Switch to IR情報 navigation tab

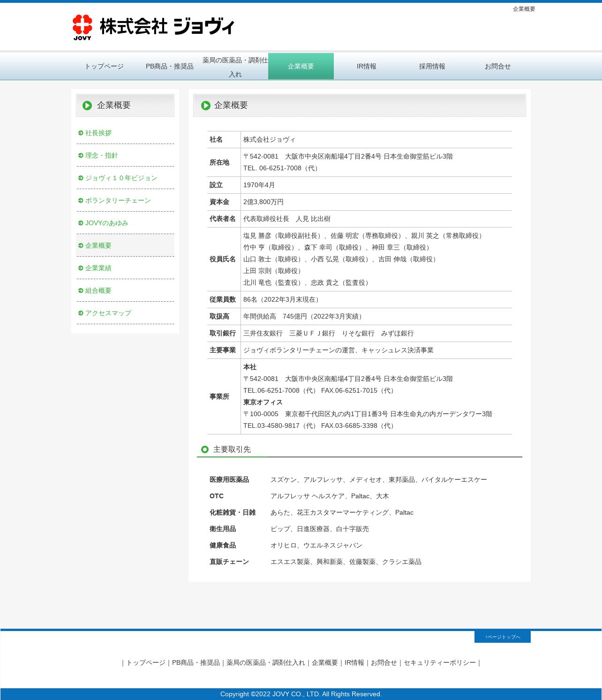point(367,67)
